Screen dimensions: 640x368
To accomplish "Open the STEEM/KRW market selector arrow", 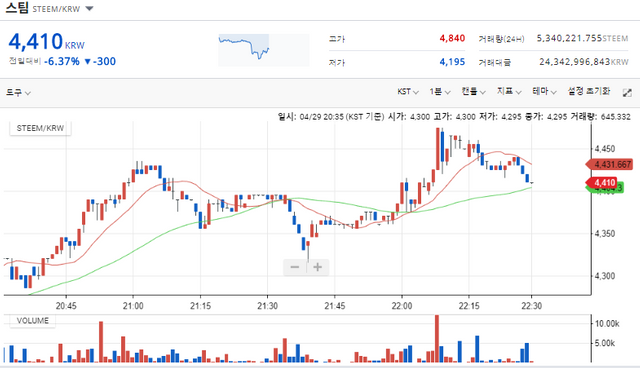I will pyautogui.click(x=89, y=9).
